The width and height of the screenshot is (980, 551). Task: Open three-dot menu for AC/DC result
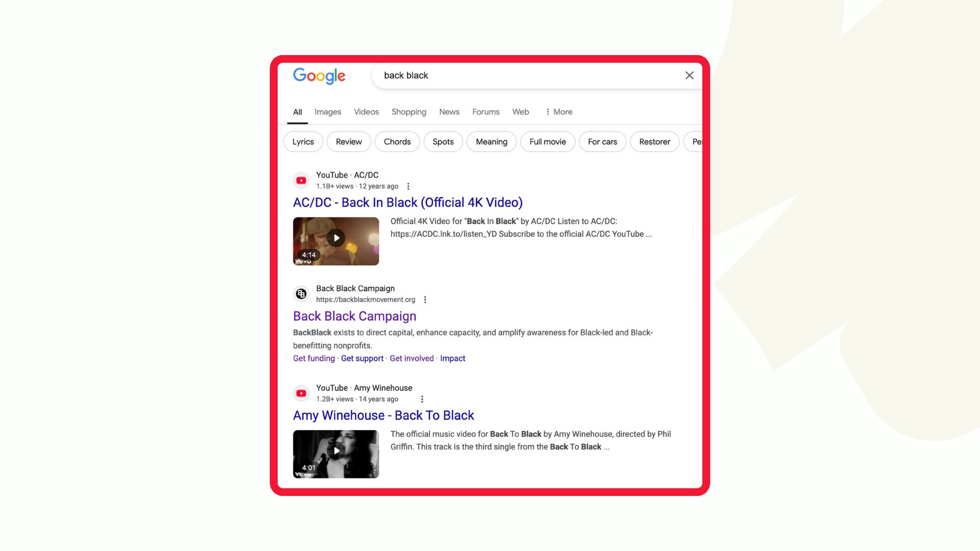click(x=408, y=187)
